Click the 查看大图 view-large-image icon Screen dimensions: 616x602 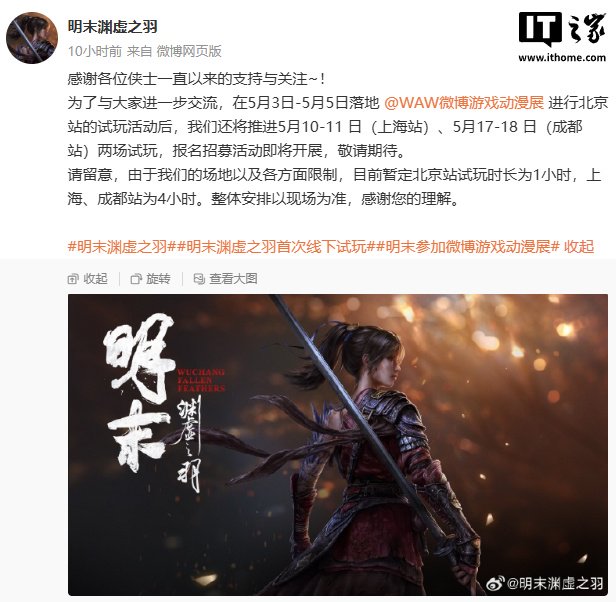tap(199, 279)
